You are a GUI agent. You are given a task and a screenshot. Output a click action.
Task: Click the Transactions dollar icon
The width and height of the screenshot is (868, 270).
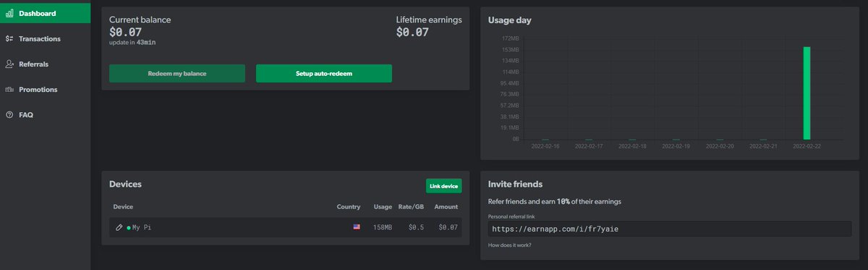9,38
